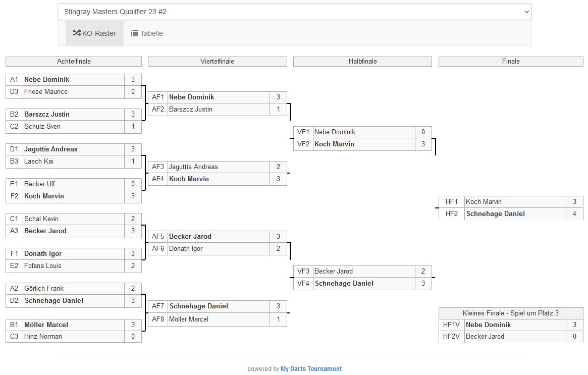Open the My Darts Tournament link

311,369
